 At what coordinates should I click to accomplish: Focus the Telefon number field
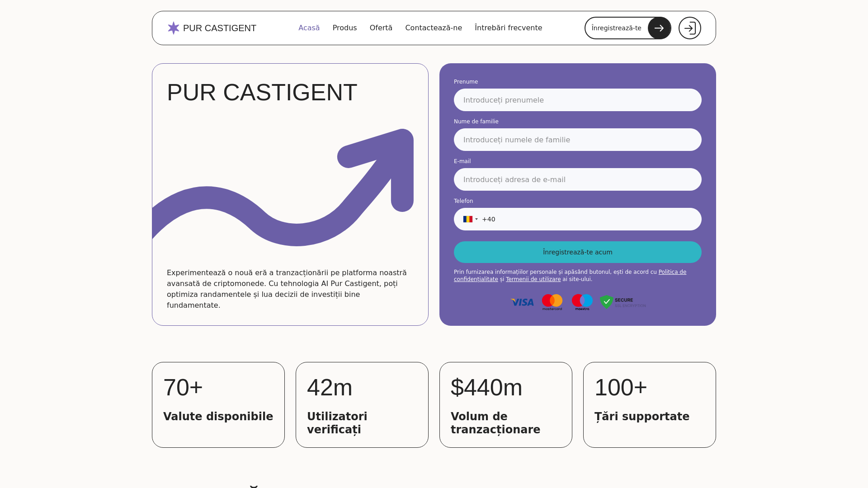click(578, 219)
